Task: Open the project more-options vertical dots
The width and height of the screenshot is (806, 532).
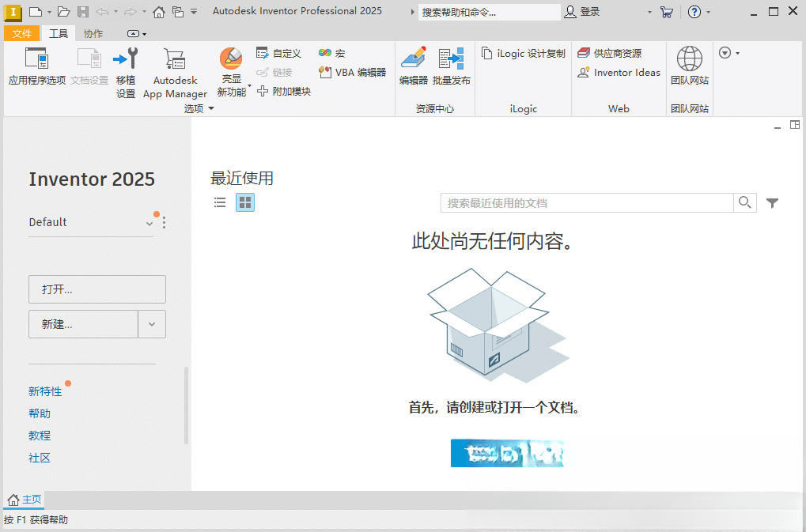Action: coord(164,222)
